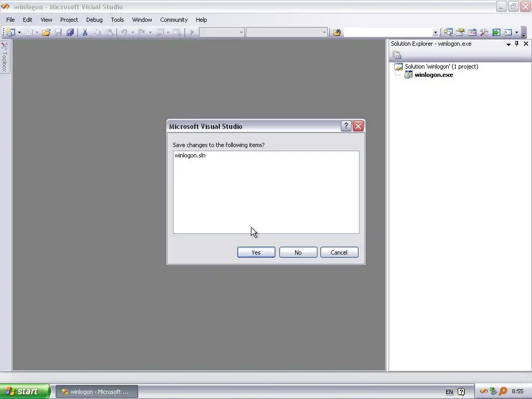The height and width of the screenshot is (399, 532).
Task: Open the Tools menu
Action: 117,20
